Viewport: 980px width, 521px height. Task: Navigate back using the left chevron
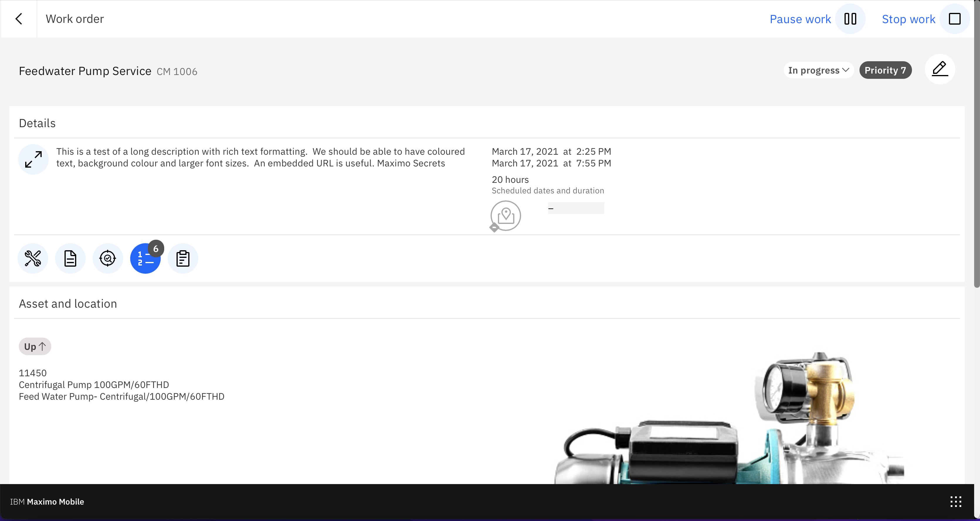coord(19,19)
